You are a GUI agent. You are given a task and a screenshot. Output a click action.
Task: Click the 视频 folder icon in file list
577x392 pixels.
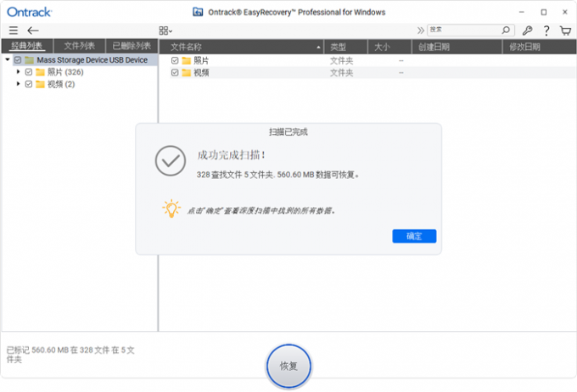tap(186, 72)
